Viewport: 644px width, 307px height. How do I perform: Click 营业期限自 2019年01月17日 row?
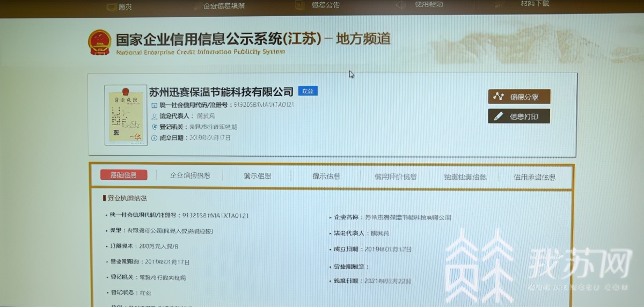coord(149,262)
